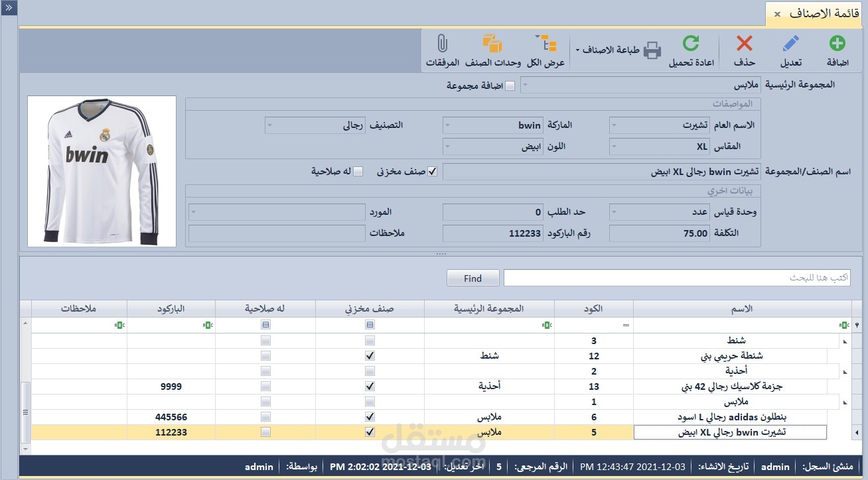Click the اضافة (Add) green plus icon
The image size is (868, 480).
[837, 44]
